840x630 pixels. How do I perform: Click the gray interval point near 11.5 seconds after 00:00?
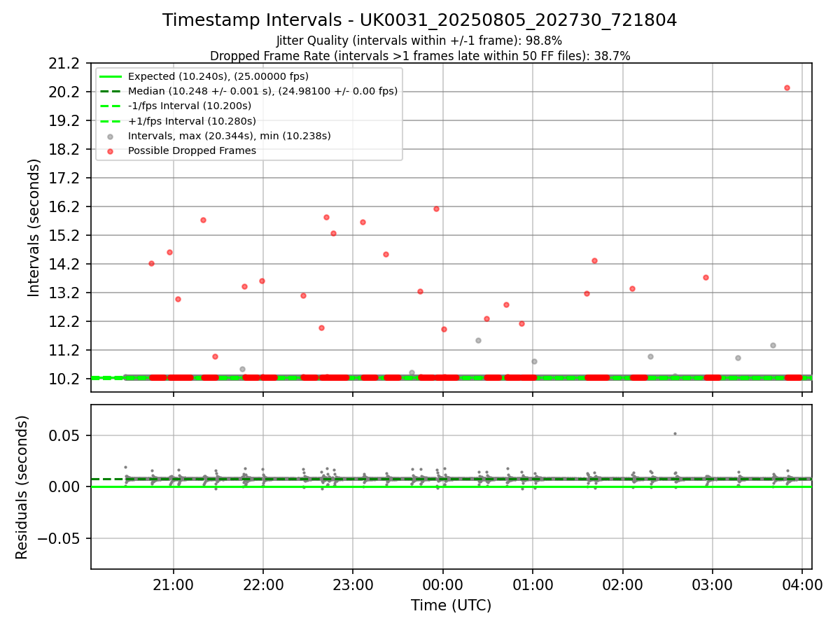(x=478, y=341)
